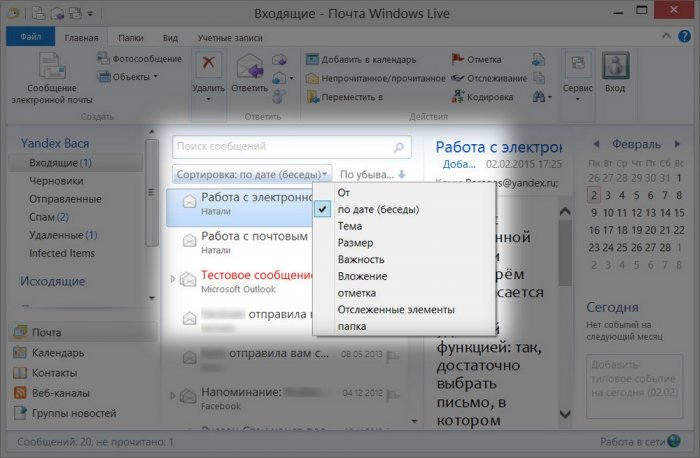This screenshot has width=700, height=458.
Task: Click the email message (Сообщение электронной почты) icon
Action: pyautogui.click(x=52, y=66)
